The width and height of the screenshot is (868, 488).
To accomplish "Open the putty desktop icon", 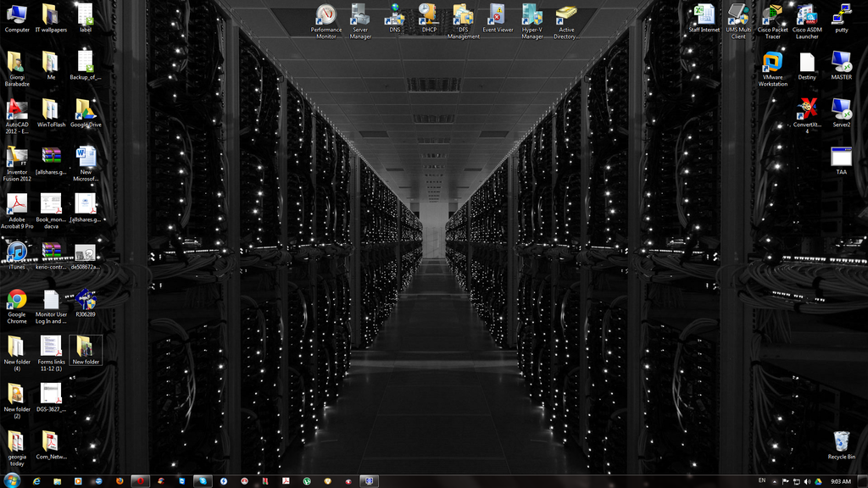I will (x=841, y=15).
